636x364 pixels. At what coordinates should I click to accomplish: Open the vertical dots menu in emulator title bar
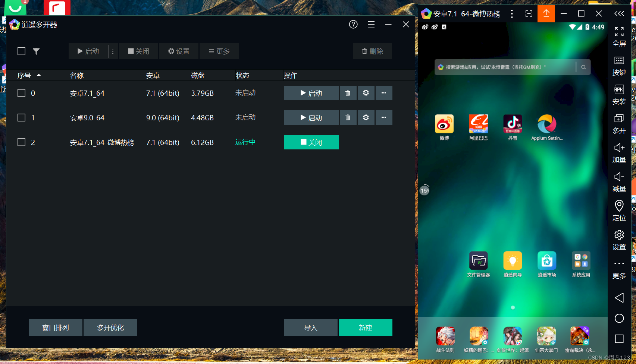coord(512,14)
